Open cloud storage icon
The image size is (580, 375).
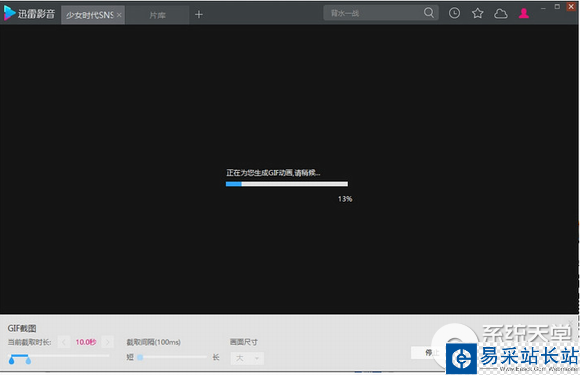tap(500, 14)
